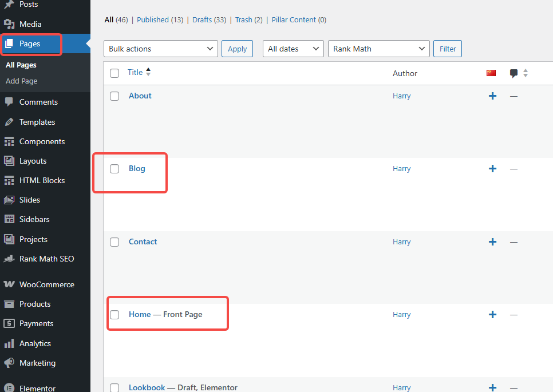Click author Harry in Blog row

pyautogui.click(x=402, y=168)
